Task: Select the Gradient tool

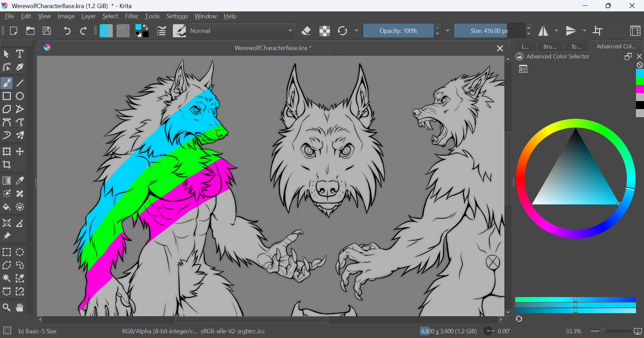Action: point(7,181)
